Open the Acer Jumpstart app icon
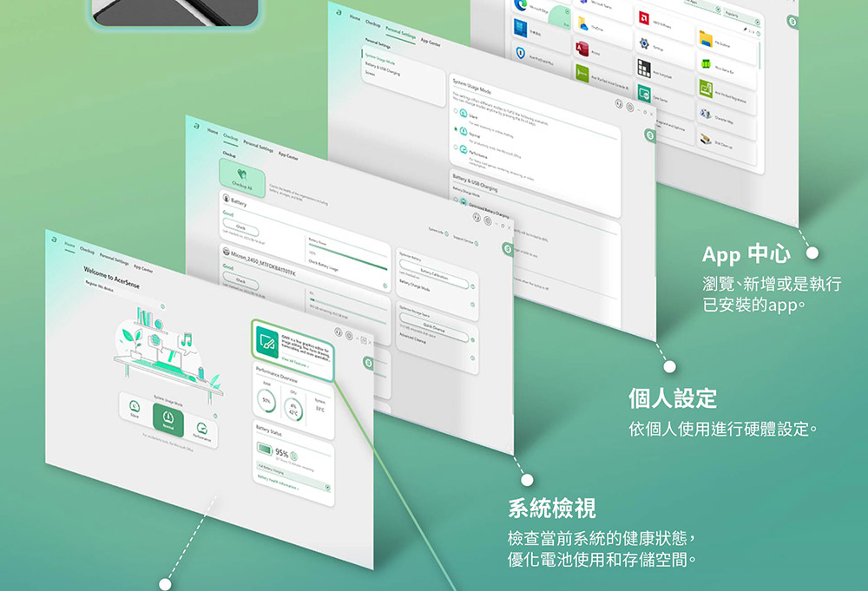This screenshot has height=591, width=868. click(644, 68)
